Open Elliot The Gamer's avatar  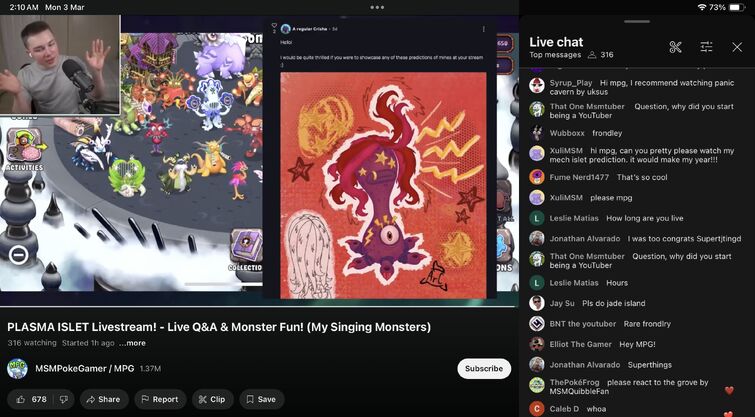536,344
